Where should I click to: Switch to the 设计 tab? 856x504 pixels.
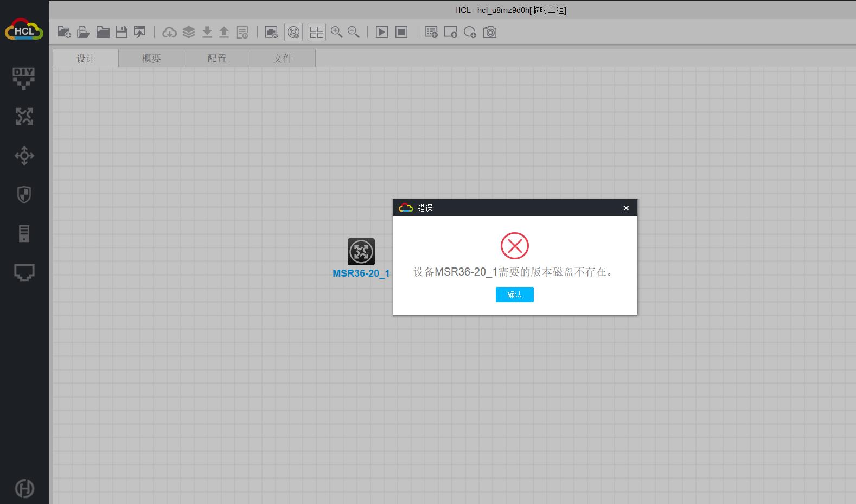coord(86,58)
